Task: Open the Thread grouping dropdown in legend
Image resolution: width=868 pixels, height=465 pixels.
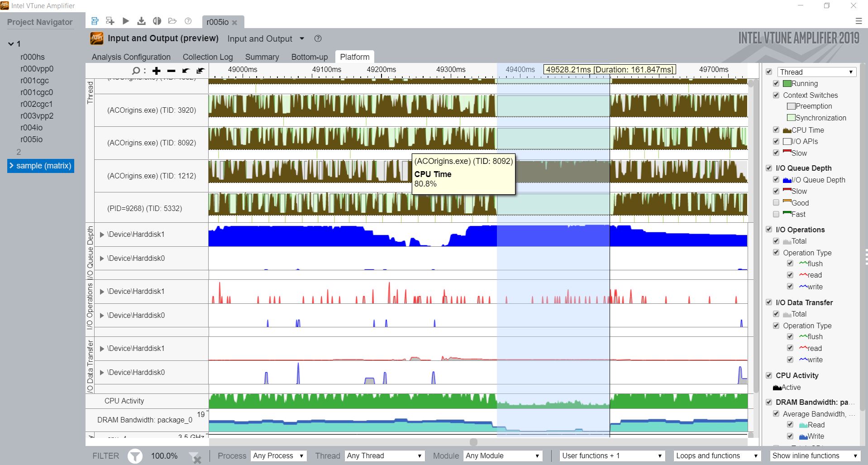Action: pyautogui.click(x=817, y=72)
